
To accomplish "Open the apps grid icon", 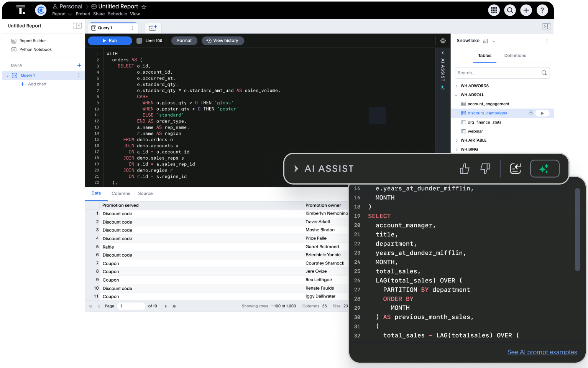I will point(494,10).
